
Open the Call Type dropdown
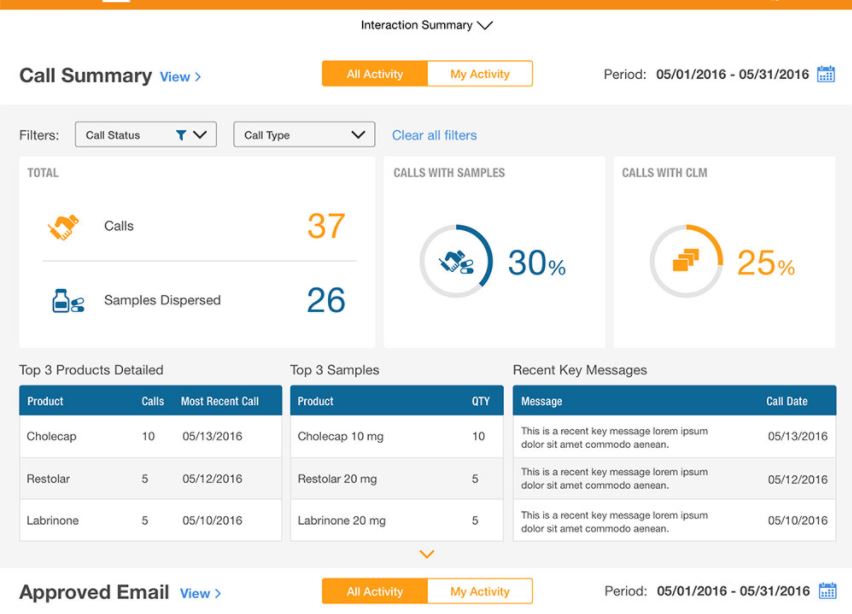[x=303, y=134]
